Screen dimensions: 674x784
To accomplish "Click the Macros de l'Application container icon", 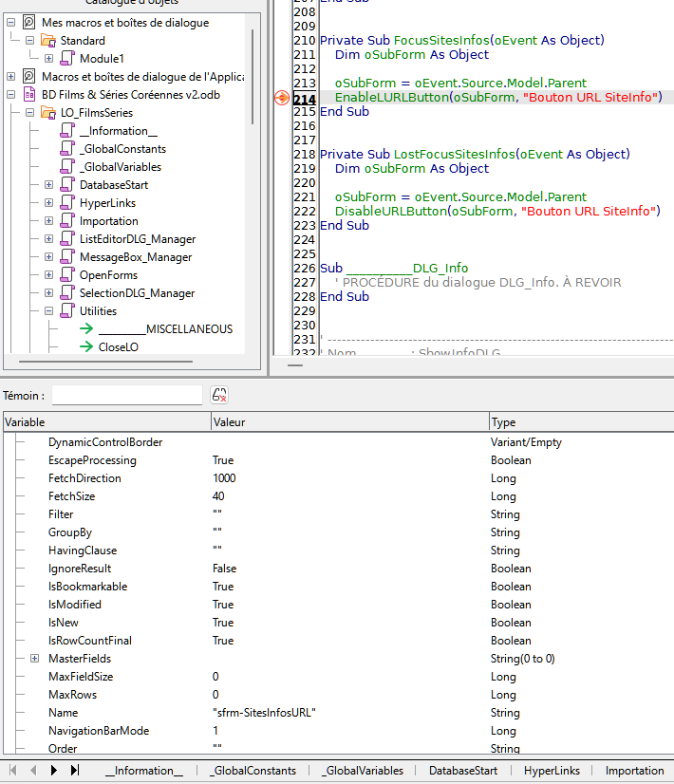I will 29,77.
